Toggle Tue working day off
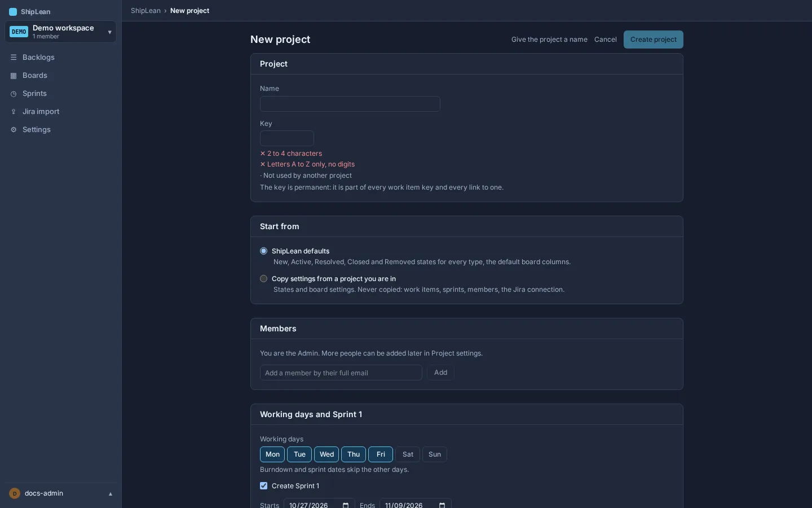Screen dimensions: 812x508 point(299,454)
